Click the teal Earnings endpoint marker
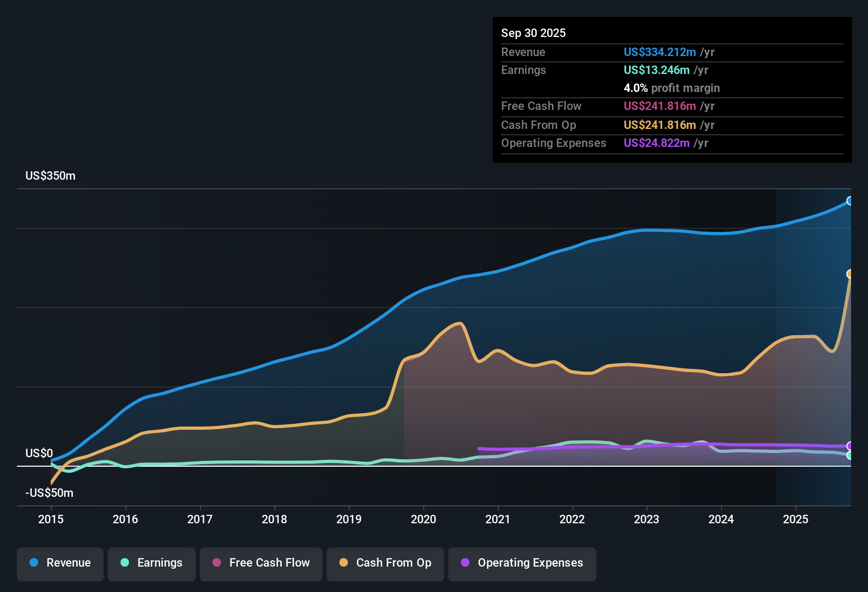Viewport: 868px width, 592px height. pos(850,455)
